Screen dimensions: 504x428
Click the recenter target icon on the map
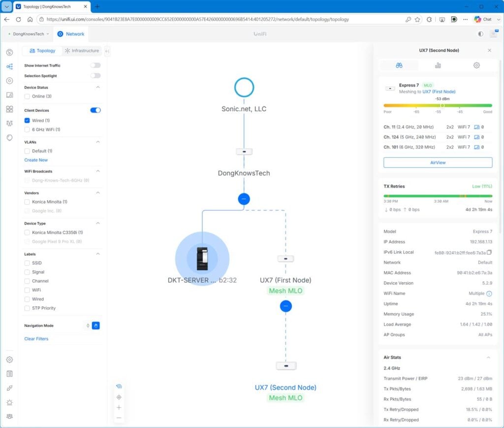(x=119, y=397)
